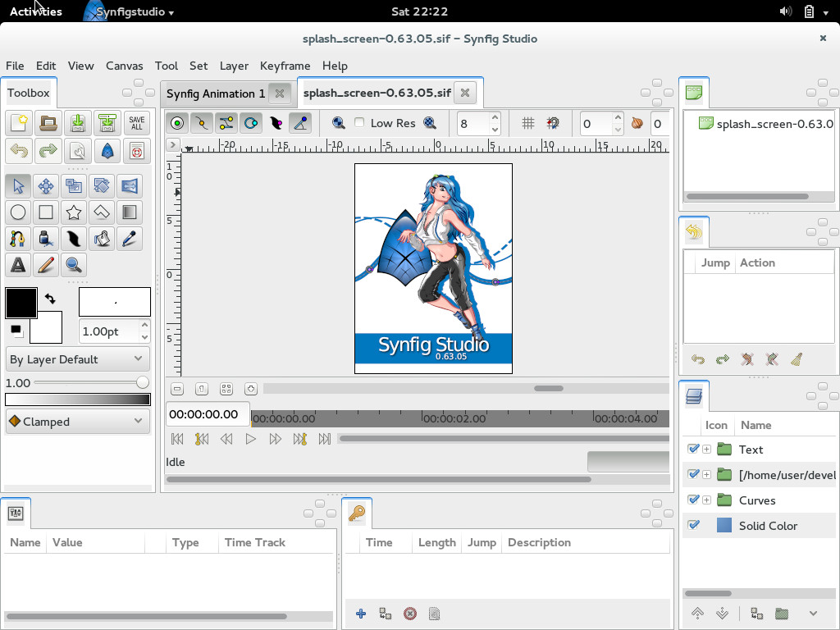Select the Gradient tool
The image size is (840, 630).
pos(130,212)
